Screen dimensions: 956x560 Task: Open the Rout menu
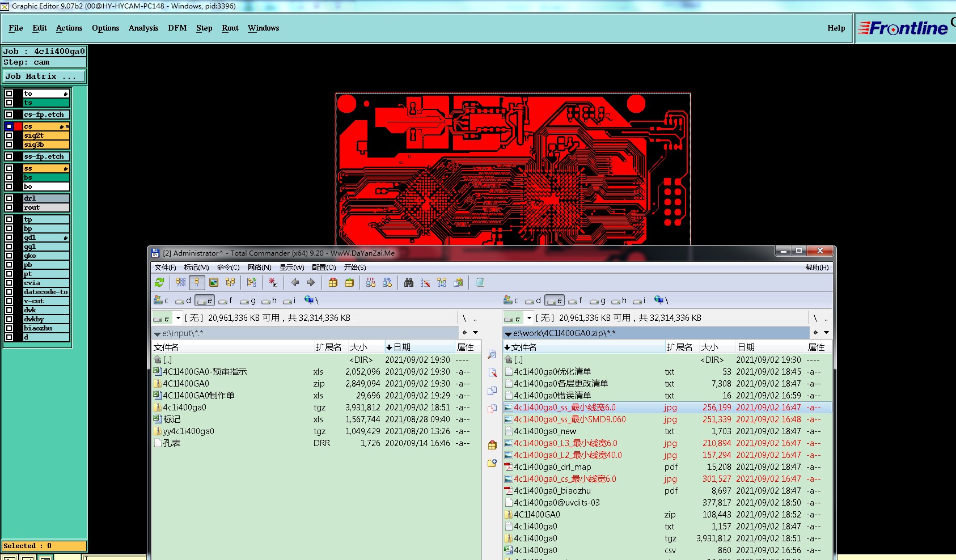click(x=230, y=28)
